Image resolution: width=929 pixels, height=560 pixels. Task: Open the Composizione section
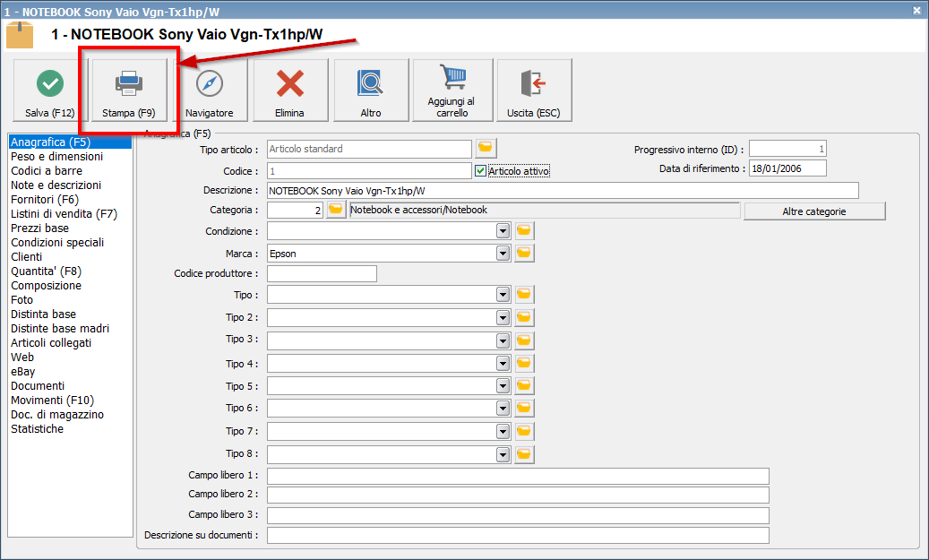(x=47, y=286)
